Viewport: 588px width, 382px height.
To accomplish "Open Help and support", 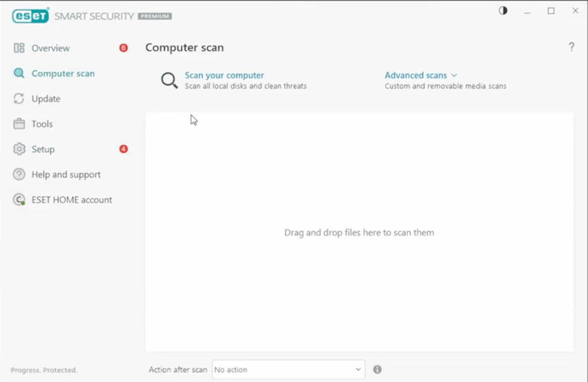I will point(66,175).
